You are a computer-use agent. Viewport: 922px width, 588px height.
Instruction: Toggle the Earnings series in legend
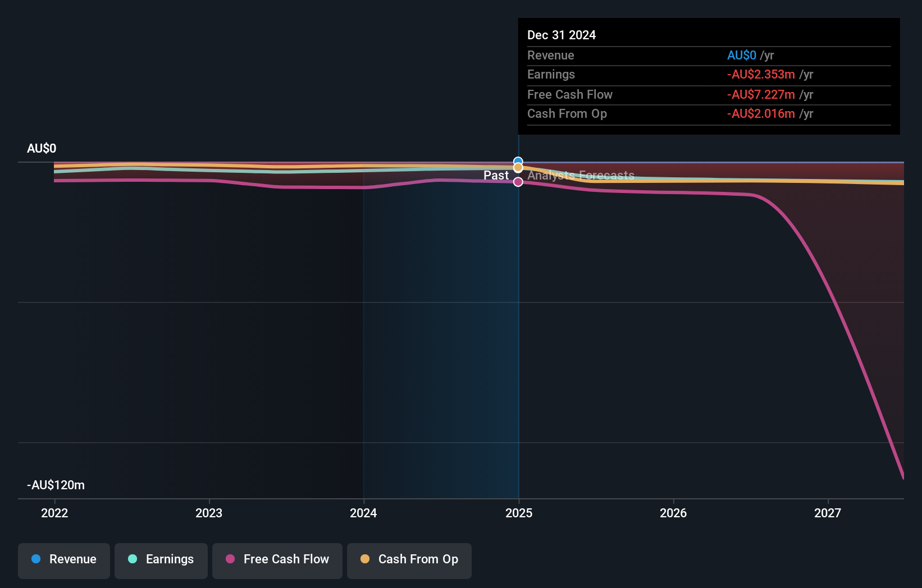161,561
